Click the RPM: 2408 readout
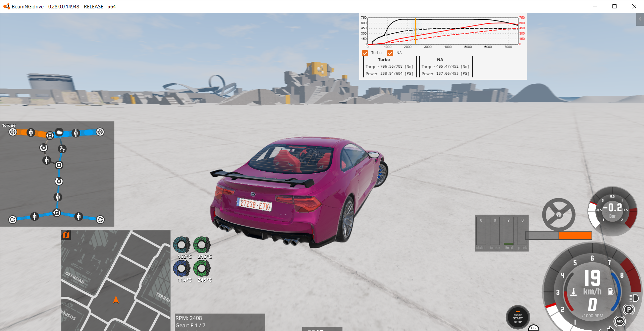This screenshot has width=644, height=331. pos(189,318)
